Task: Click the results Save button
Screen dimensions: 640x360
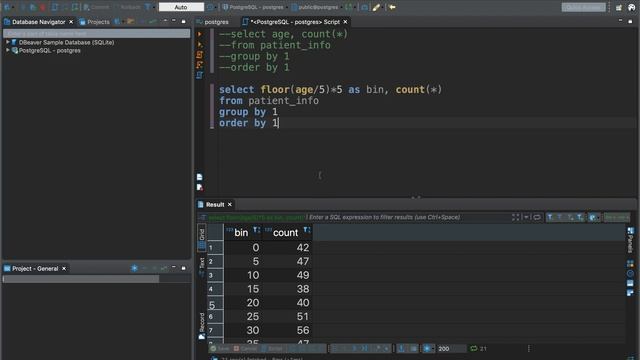Action: 220,349
